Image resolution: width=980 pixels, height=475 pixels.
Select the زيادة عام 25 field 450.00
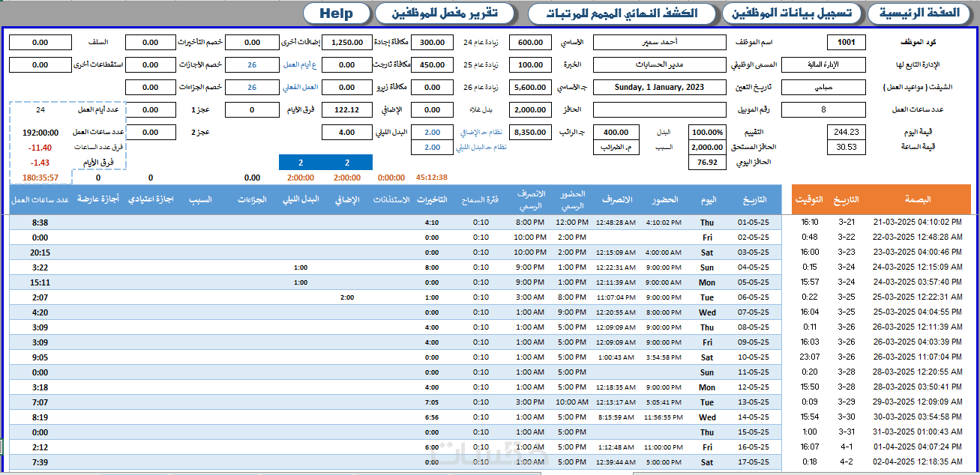pos(432,65)
